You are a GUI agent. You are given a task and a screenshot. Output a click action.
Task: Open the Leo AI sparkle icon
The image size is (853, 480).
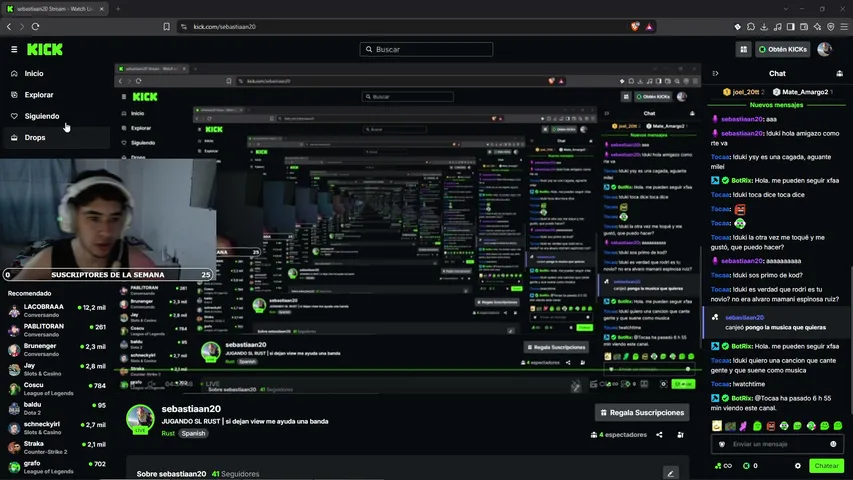point(817,27)
